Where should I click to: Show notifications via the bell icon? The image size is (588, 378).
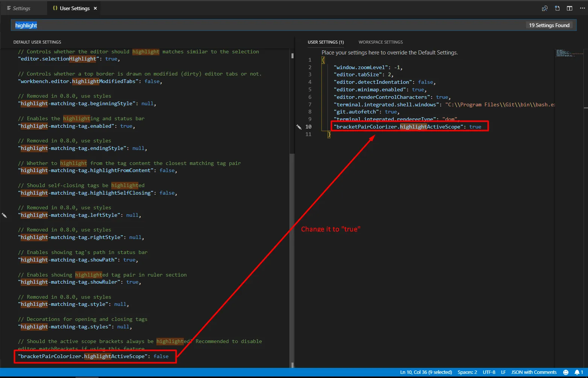click(577, 372)
